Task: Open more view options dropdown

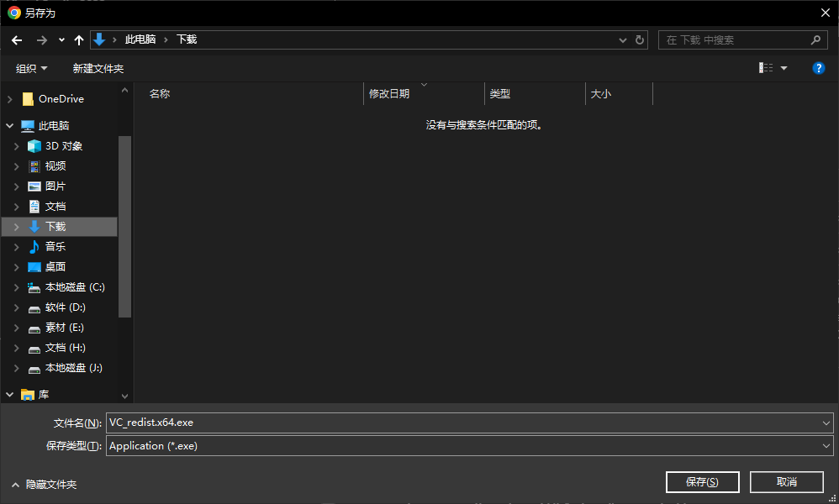Action: pyautogui.click(x=784, y=68)
